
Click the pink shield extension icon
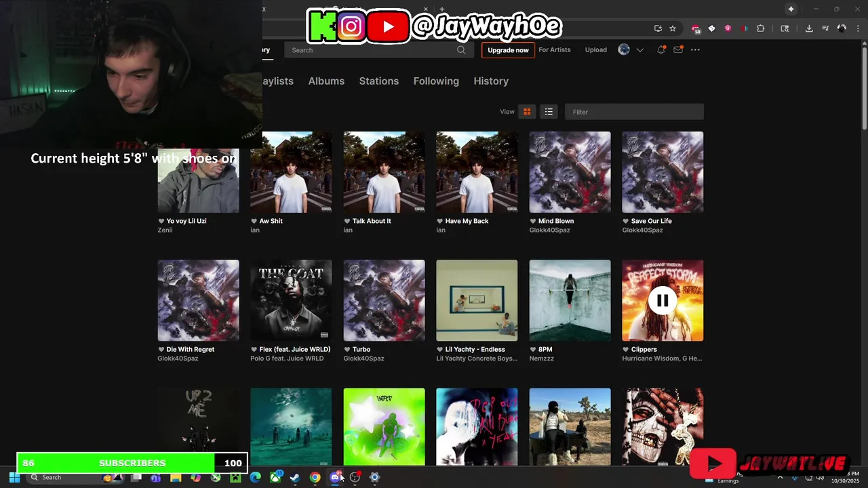pyautogui.click(x=728, y=28)
